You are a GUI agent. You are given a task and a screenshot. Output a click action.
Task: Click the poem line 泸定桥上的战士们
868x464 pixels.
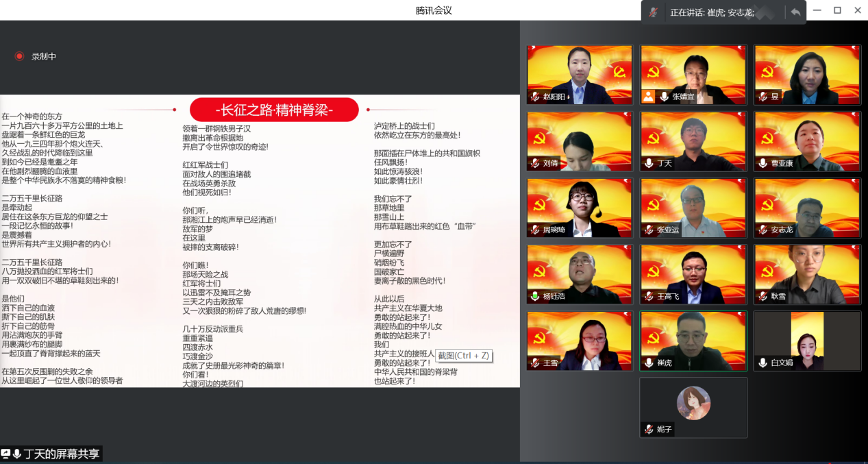point(404,126)
